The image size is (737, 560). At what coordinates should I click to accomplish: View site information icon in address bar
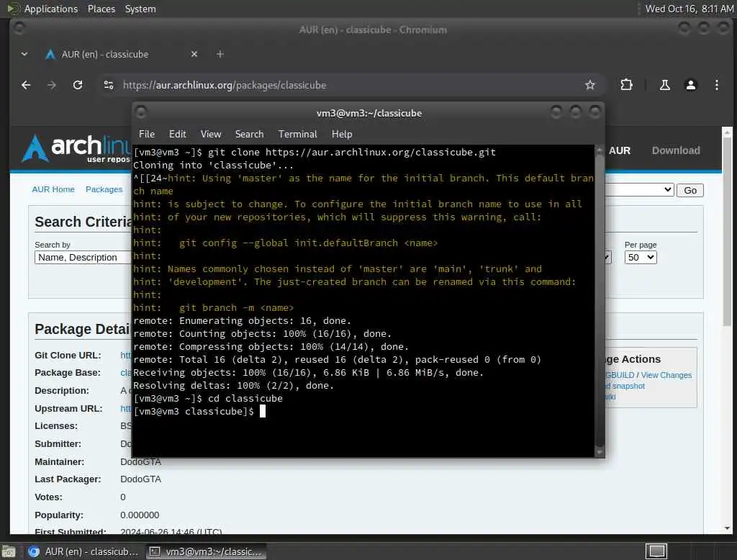point(109,85)
